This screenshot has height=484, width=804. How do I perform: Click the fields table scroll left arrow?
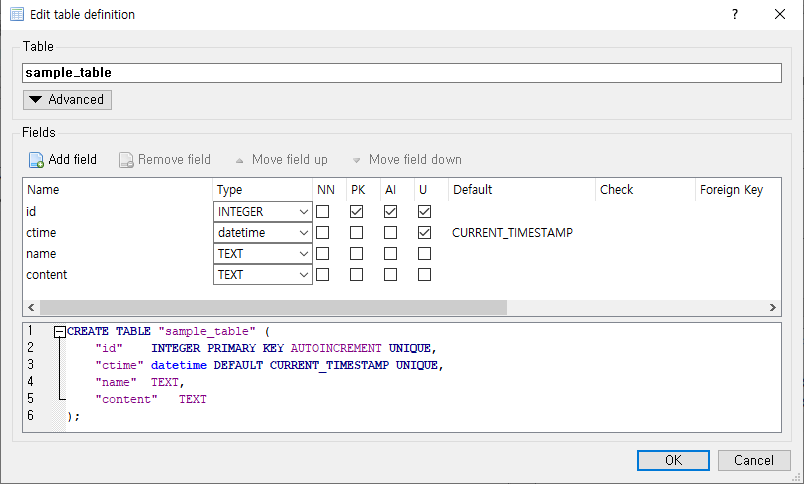click(31, 307)
